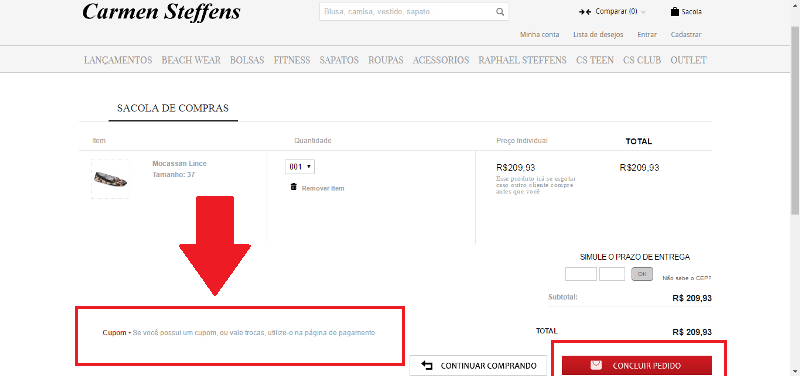The image size is (800, 376).
Task: Click SIMULE O PRAZO DE ENTREGA heading
Action: coord(635,257)
